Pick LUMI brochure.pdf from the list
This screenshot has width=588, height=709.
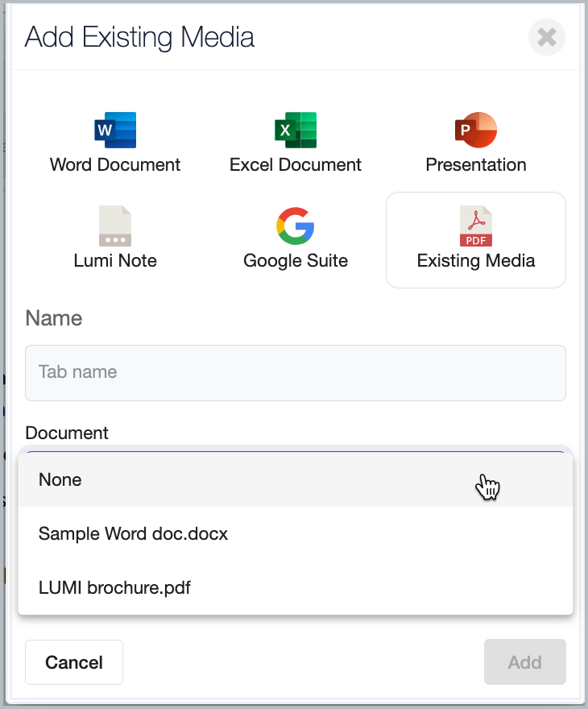296,587
